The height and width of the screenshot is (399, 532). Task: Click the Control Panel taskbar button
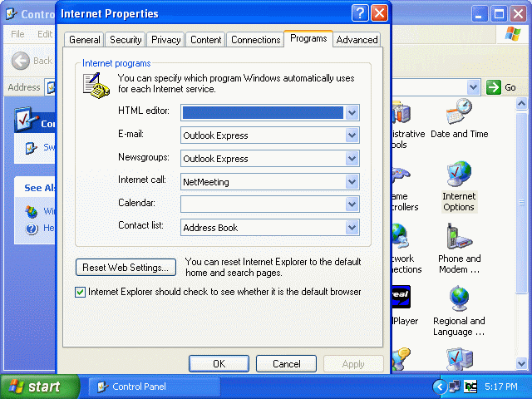pyautogui.click(x=155, y=387)
